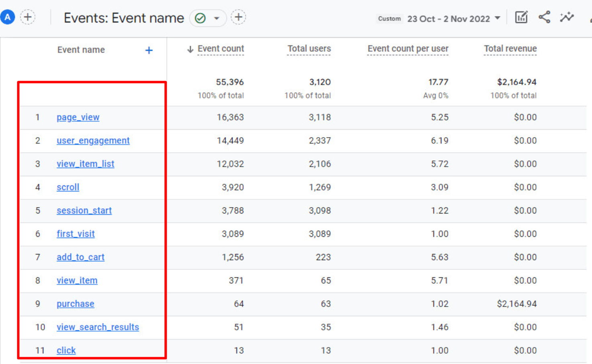Add a comparison with the dashed plus icon
Viewport: 592px width, 364px height.
click(x=28, y=17)
